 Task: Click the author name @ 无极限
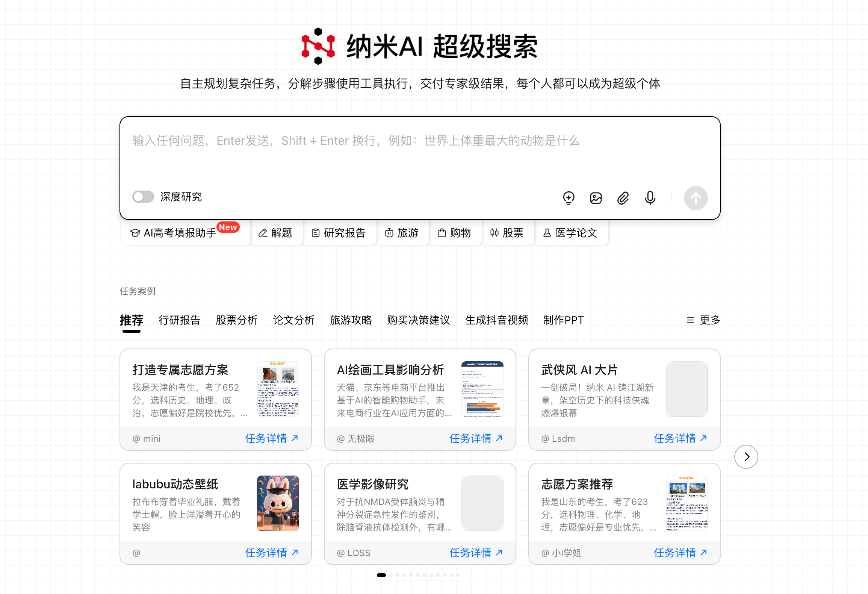355,439
